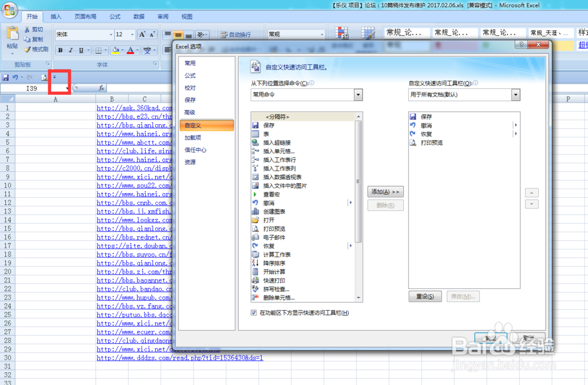Click the fill color bucket swatch
The image size is (588, 385).
click(x=115, y=50)
